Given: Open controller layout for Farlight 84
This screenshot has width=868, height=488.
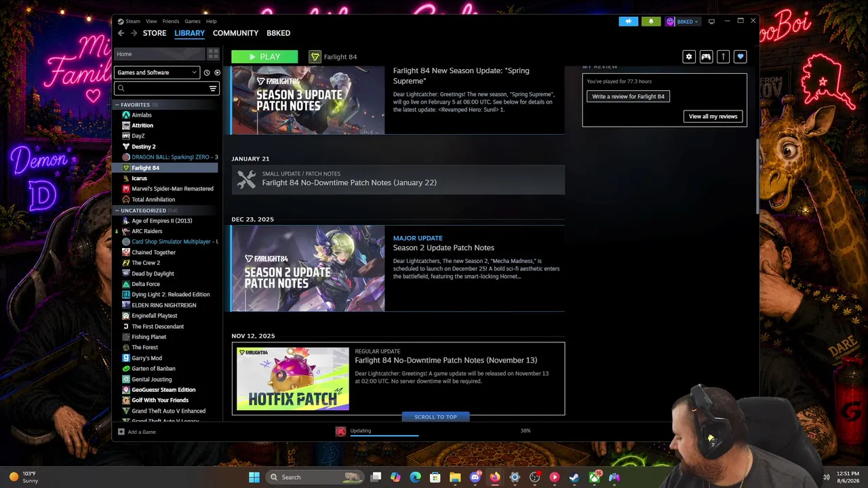Looking at the screenshot, I should 706,57.
